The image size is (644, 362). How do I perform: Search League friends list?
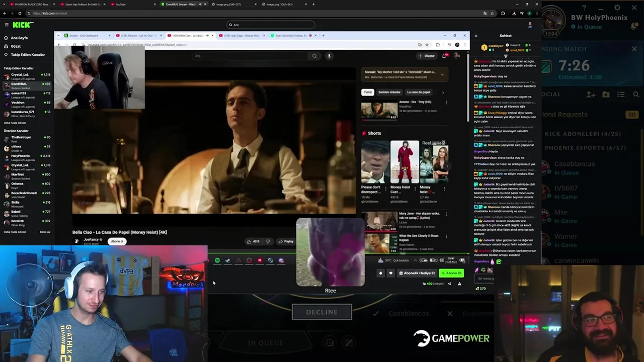point(636,95)
